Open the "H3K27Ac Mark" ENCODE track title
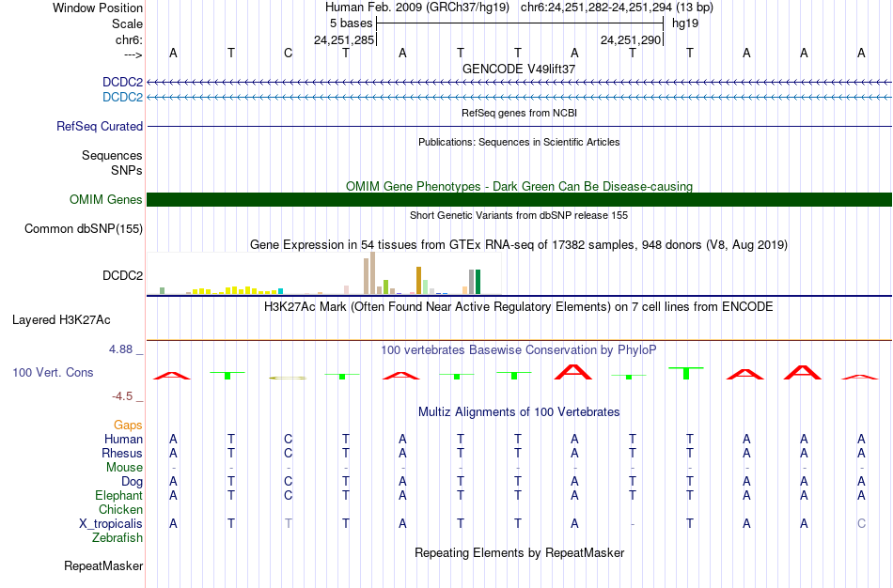Screen dimensions: 893x588 [519, 307]
